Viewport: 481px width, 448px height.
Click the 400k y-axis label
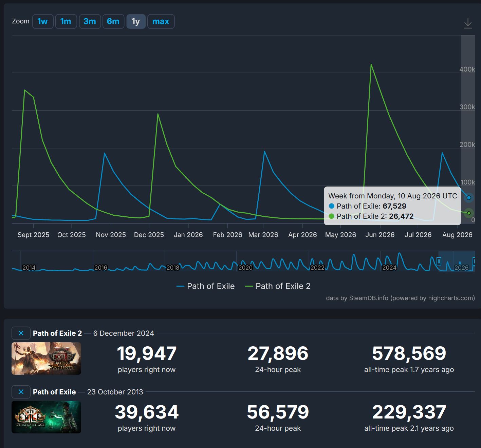click(x=467, y=69)
